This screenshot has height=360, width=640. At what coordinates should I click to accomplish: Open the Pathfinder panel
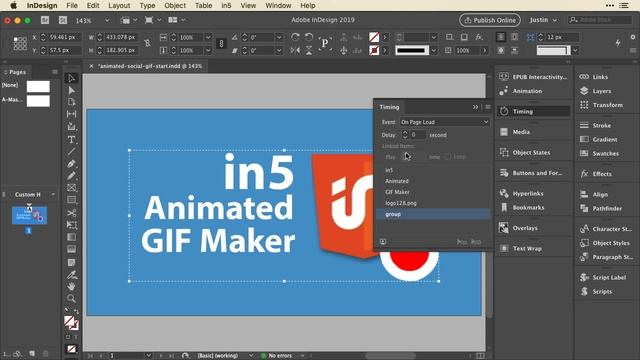pos(607,208)
